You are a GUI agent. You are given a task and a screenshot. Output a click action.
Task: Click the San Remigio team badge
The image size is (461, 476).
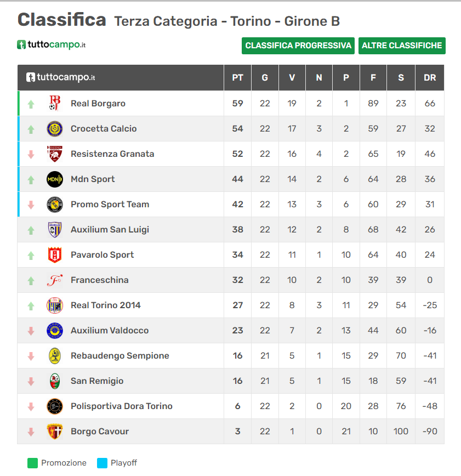55,381
